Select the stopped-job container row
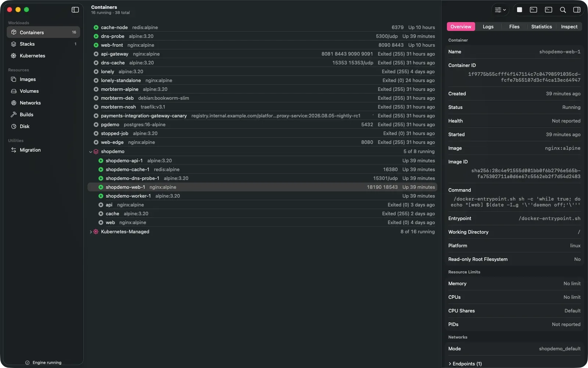This screenshot has height=368, width=588. (x=262, y=134)
